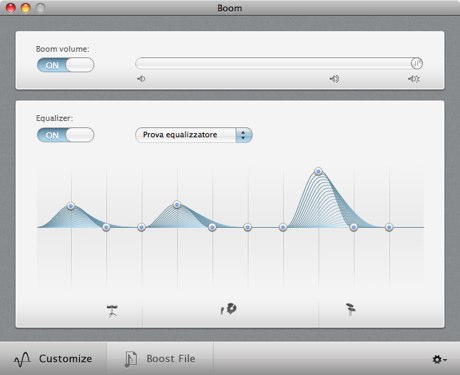Toggle the Equalizer ON switch
This screenshot has height=375, width=460.
[65, 135]
